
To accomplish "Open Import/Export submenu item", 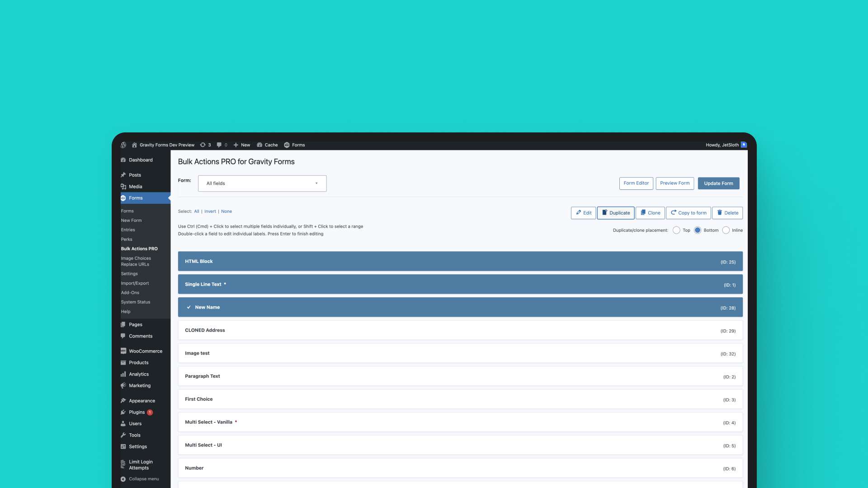I will click(x=135, y=283).
